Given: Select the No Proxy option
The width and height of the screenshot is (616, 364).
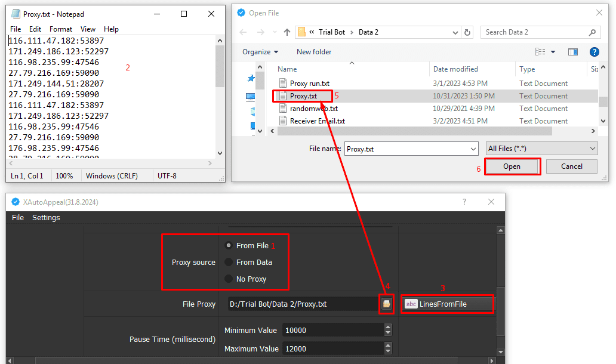Looking at the screenshot, I should [228, 279].
